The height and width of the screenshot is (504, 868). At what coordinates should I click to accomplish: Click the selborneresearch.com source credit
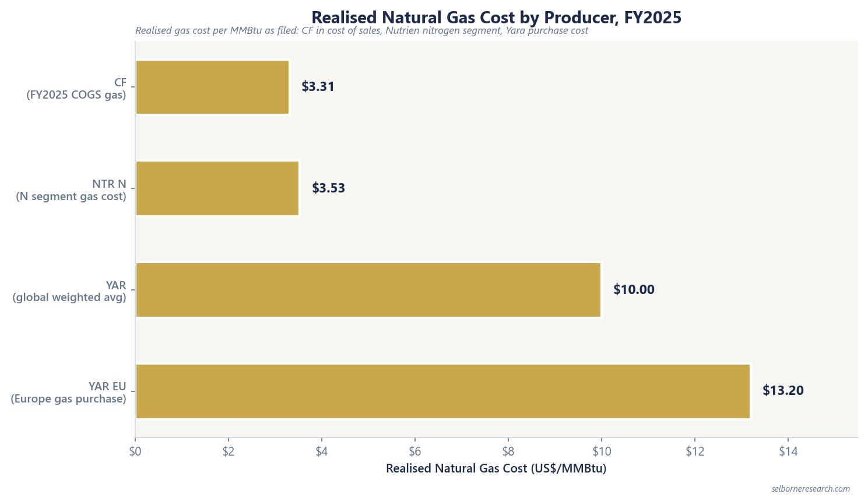811,489
